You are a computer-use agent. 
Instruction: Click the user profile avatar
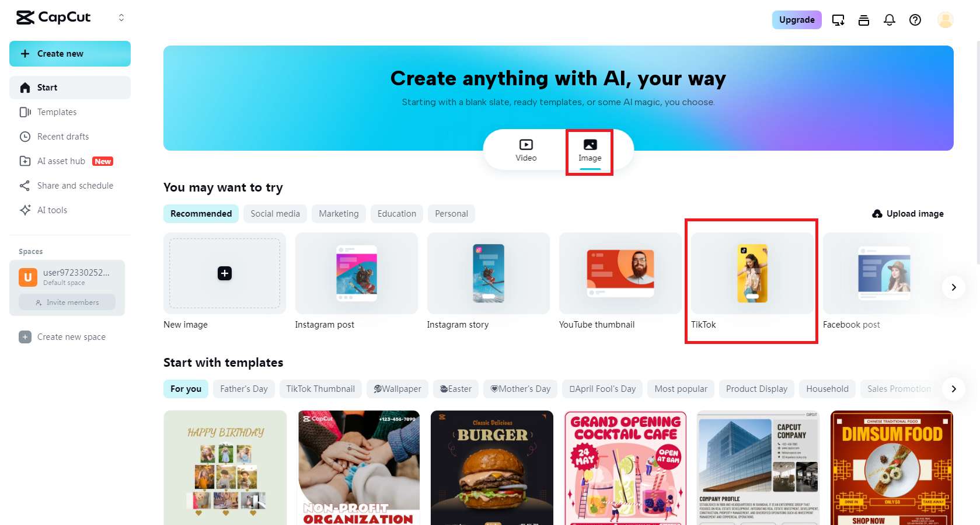pos(945,20)
